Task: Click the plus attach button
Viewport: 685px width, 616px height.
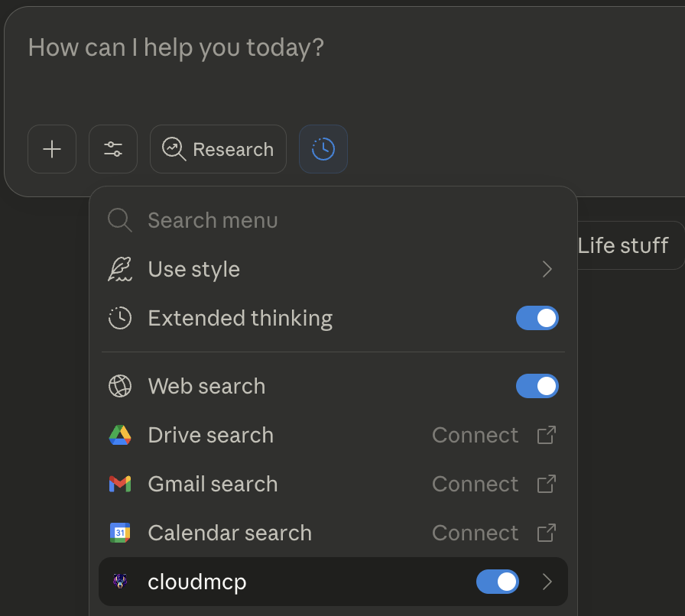Action: pyautogui.click(x=52, y=149)
